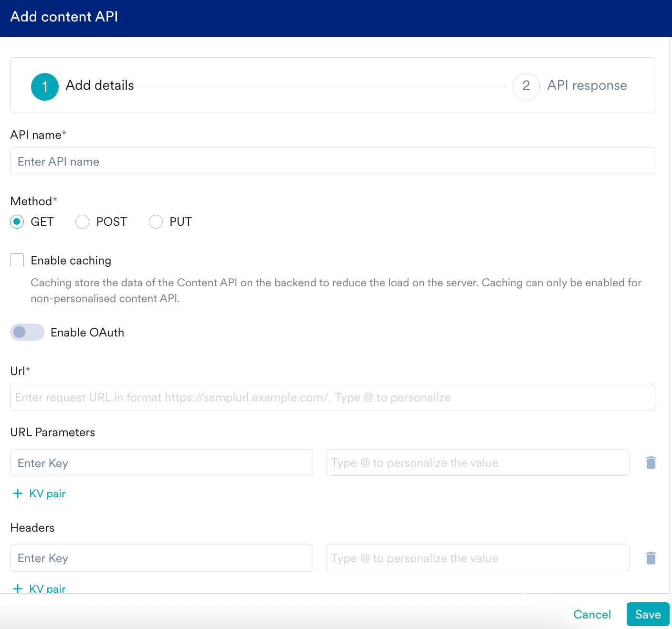
Task: Cancel adding the content API
Action: point(592,614)
